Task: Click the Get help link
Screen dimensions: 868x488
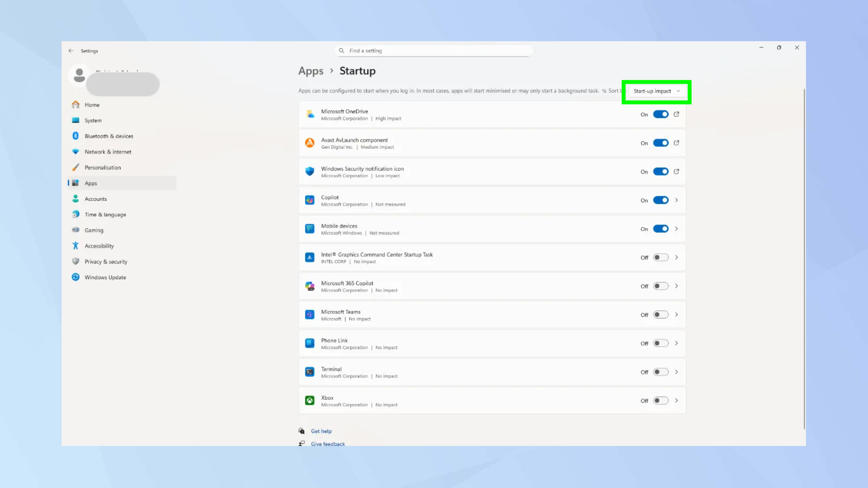Action: [x=321, y=431]
